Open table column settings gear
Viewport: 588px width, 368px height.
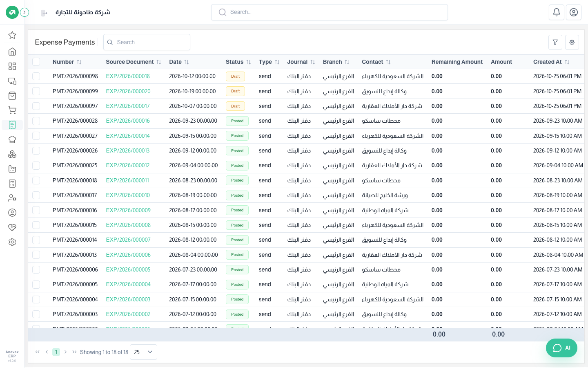click(572, 42)
